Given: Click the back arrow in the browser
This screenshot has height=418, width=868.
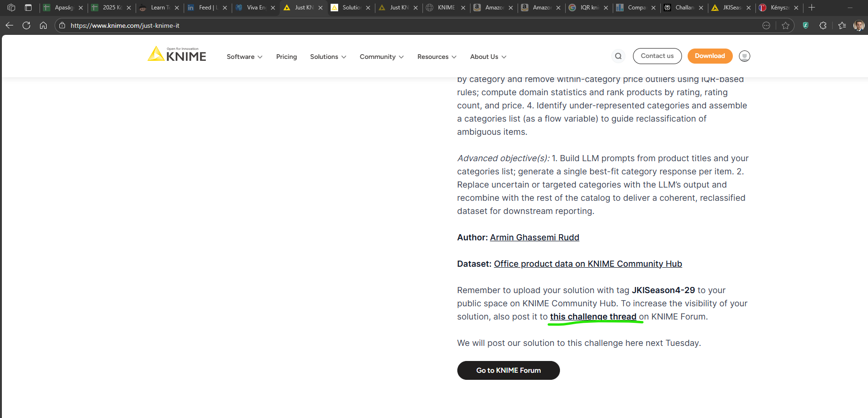Looking at the screenshot, I should click(9, 25).
